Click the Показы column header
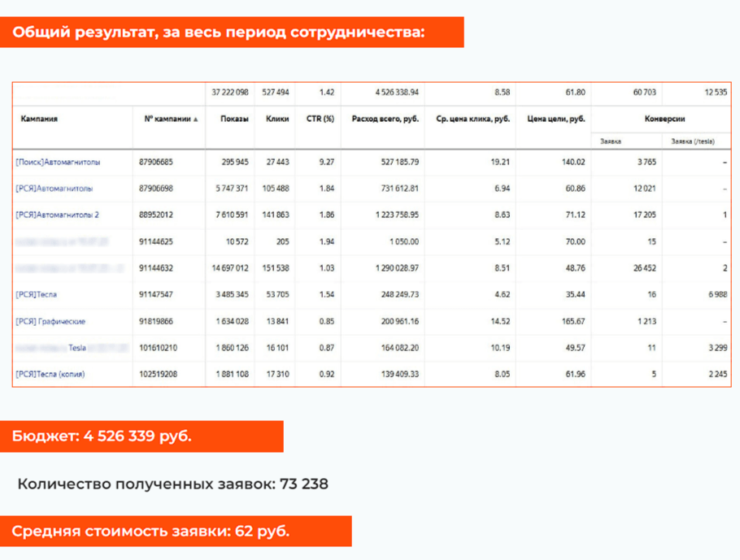 (234, 119)
